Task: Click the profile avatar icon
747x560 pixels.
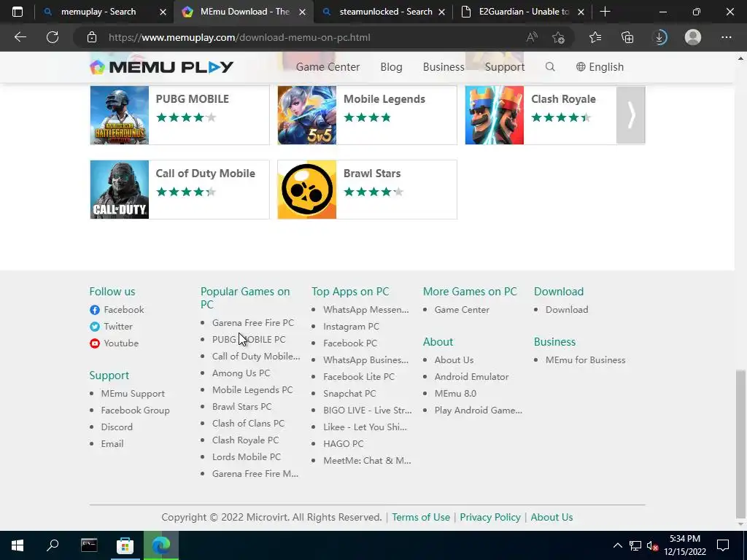Action: tap(693, 37)
